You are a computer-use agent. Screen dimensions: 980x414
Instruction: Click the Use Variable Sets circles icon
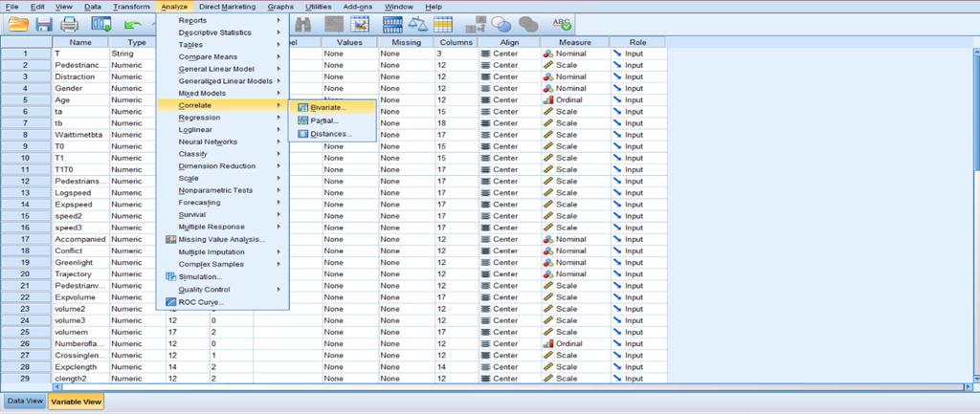point(501,24)
